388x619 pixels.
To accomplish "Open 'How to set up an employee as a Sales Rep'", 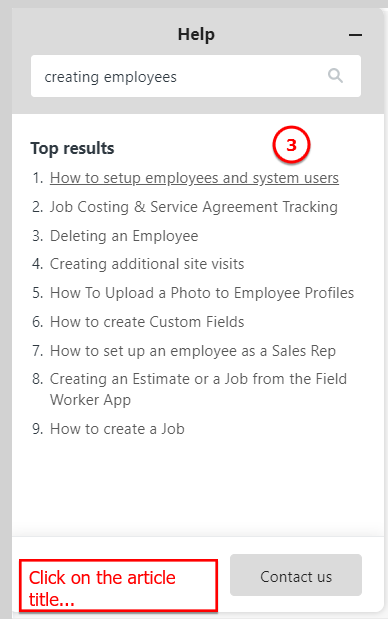I will [193, 351].
